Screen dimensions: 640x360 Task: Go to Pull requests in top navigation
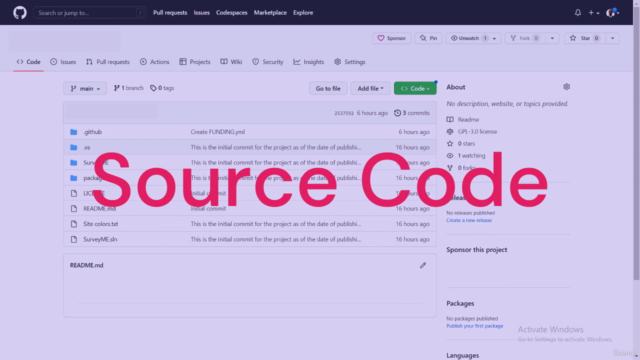pyautogui.click(x=170, y=13)
